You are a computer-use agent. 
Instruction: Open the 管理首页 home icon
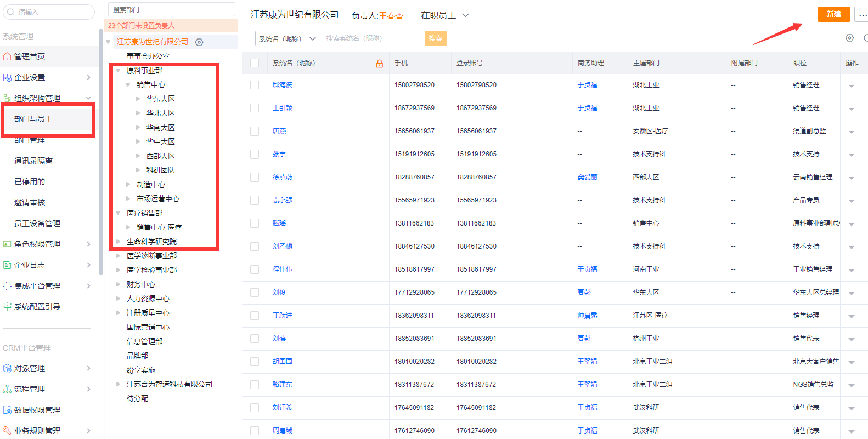7,57
